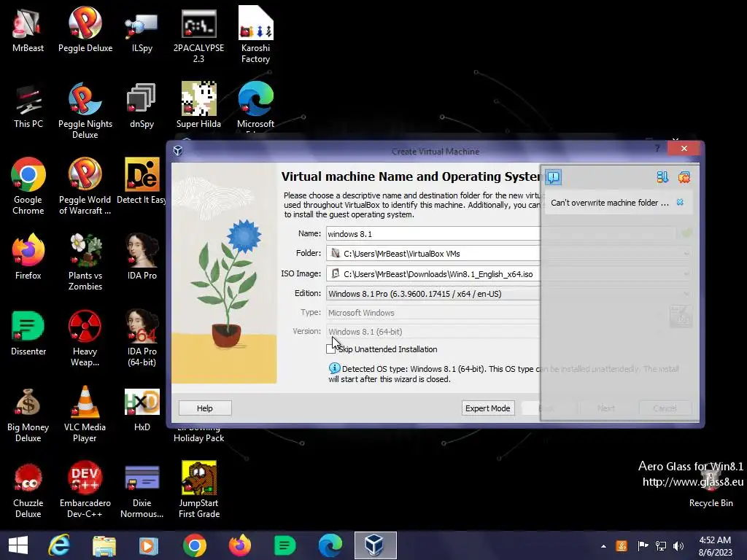Select the JumpStart First Grade desktop icon

(x=198, y=490)
